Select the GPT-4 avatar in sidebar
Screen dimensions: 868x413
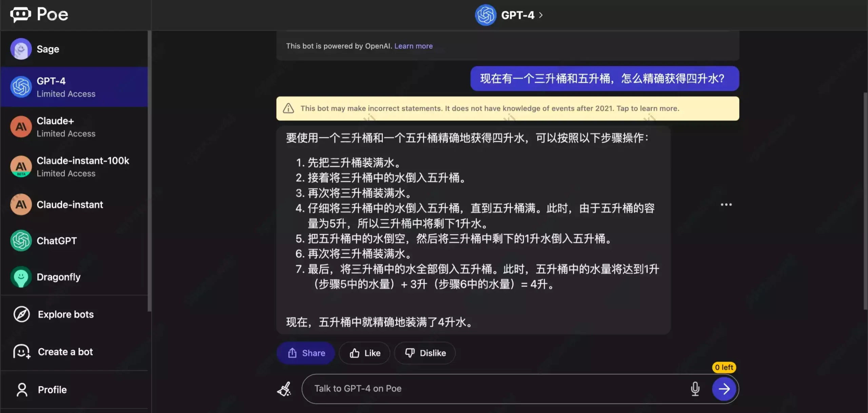[x=21, y=87]
